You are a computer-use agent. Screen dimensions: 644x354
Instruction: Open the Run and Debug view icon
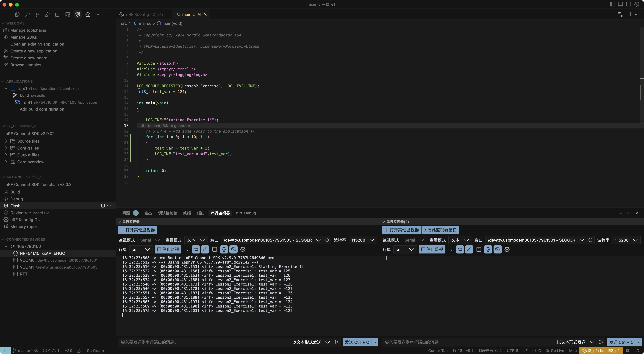[47, 14]
